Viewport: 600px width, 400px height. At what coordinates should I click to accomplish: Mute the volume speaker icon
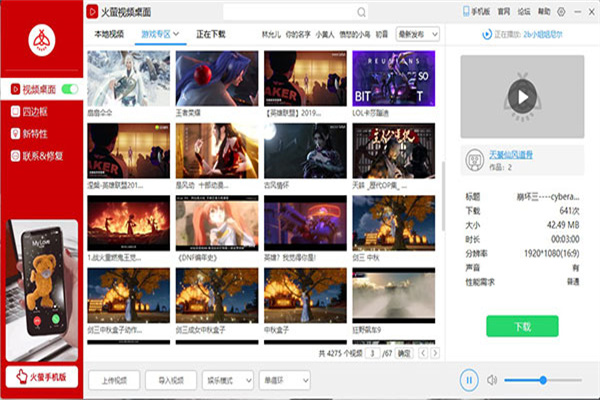point(492,380)
